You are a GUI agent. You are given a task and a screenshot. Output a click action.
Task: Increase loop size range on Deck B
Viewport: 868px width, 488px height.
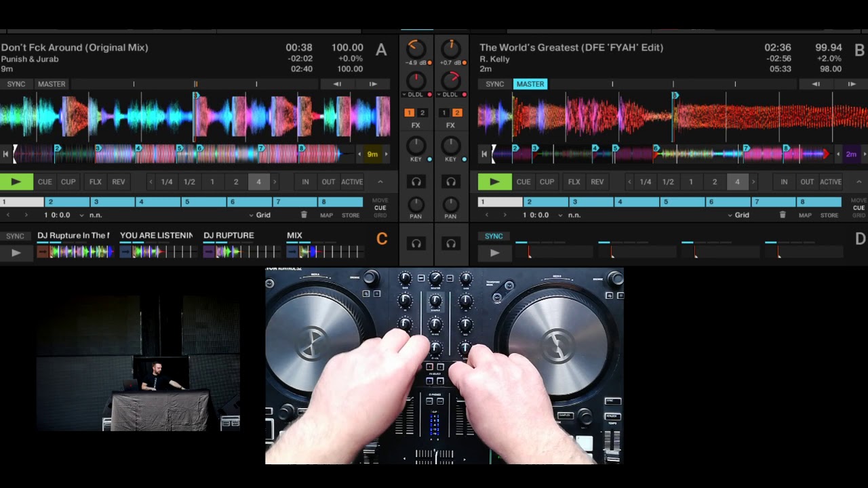[753, 182]
